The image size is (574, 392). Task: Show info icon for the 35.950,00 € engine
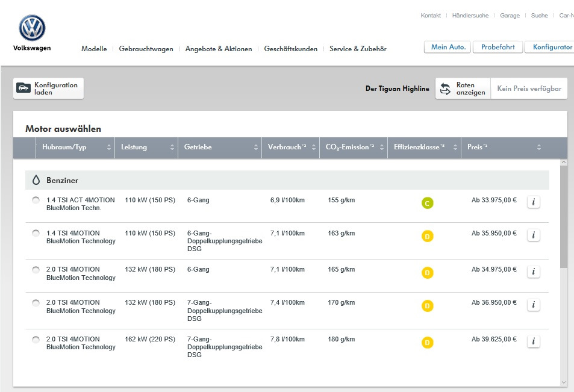(533, 235)
